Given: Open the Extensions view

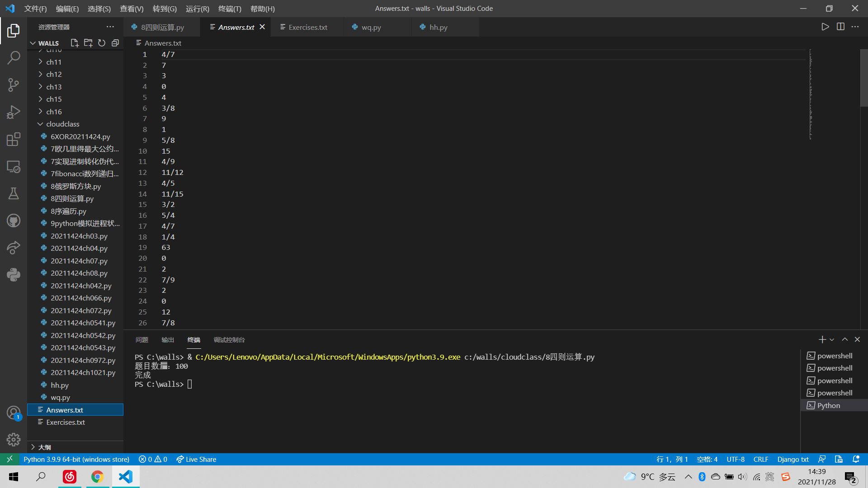Looking at the screenshot, I should (x=14, y=139).
